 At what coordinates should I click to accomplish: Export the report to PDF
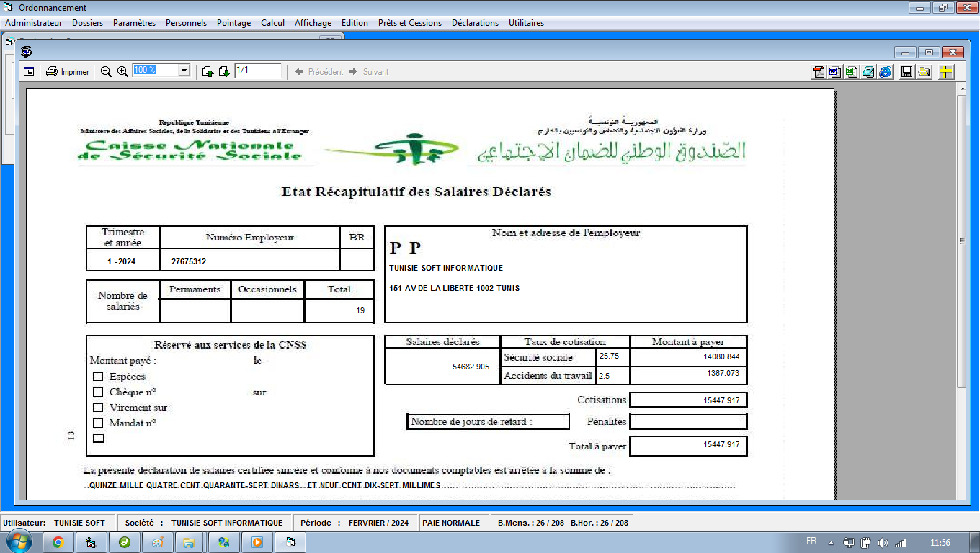tap(819, 71)
